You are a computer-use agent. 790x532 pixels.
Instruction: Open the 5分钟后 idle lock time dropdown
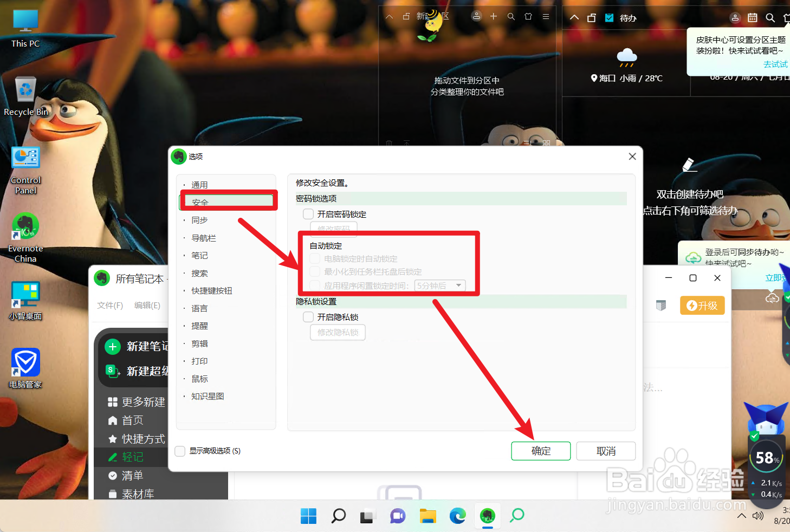439,286
